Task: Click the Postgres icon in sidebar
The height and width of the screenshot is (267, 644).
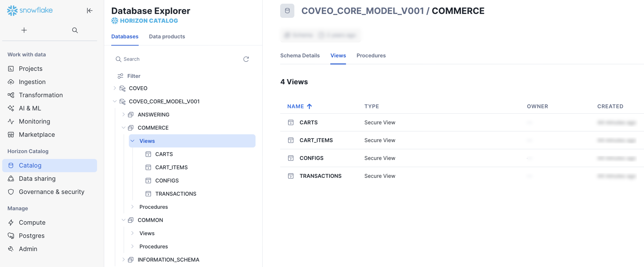Action: pos(11,235)
